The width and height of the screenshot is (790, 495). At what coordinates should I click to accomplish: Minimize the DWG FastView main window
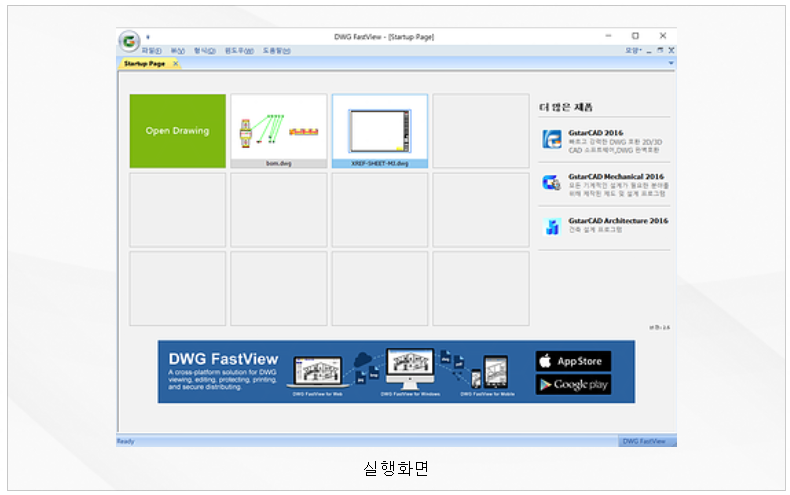[609, 36]
